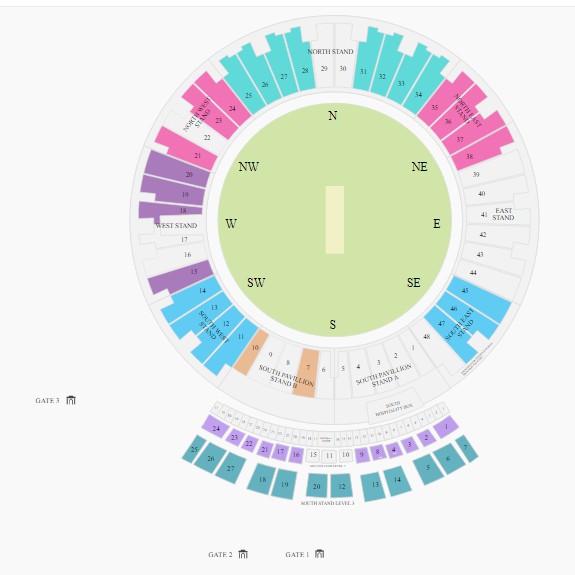The image size is (575, 575).
Task: Pick teal Level 3 block 26
Action: [210, 457]
